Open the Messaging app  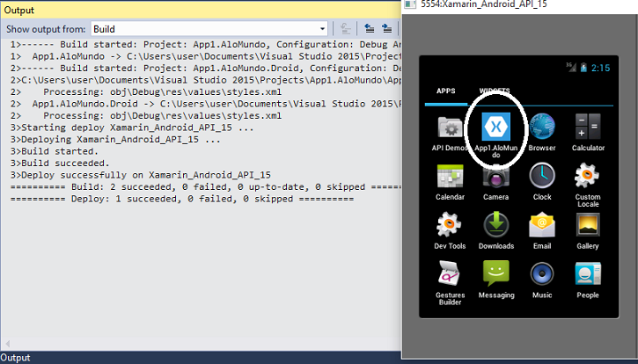(496, 280)
